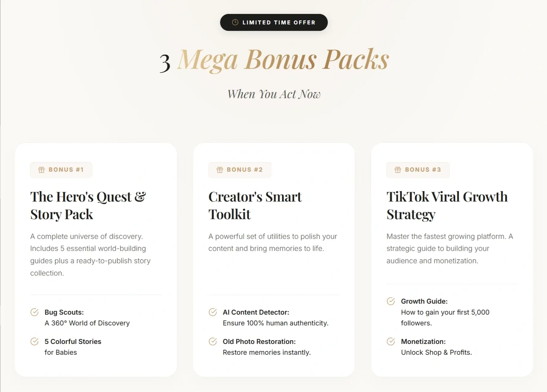Open the TikTok Viral Growth Strategy heading
The width and height of the screenshot is (547, 392).
coord(447,205)
